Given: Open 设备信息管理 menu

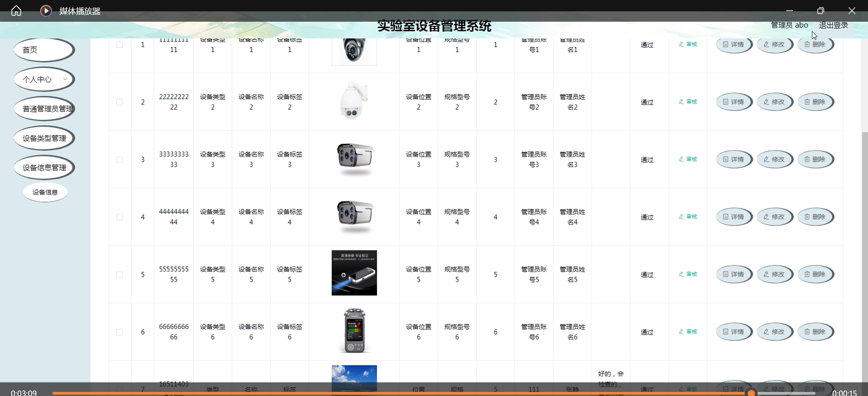Looking at the screenshot, I should click(x=44, y=167).
